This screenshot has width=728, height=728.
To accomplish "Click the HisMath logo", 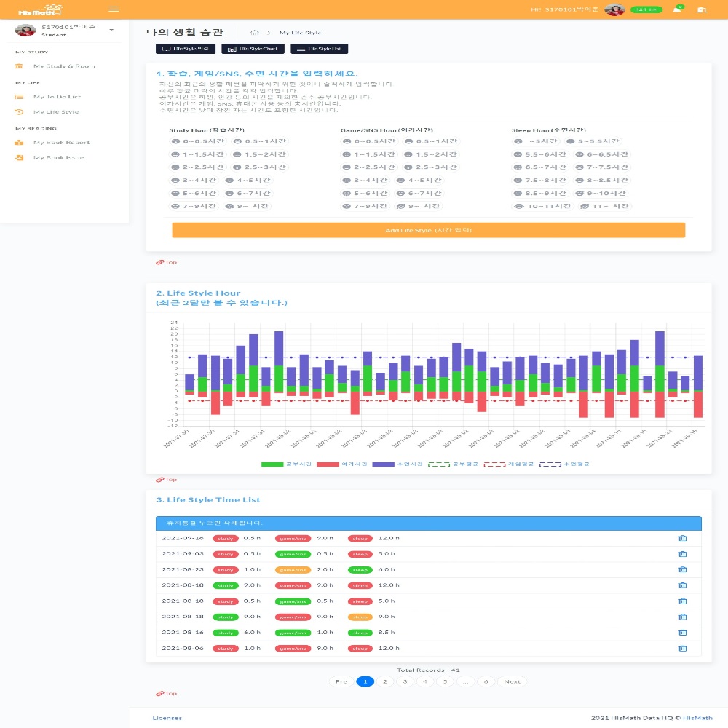I will click(x=31, y=9).
